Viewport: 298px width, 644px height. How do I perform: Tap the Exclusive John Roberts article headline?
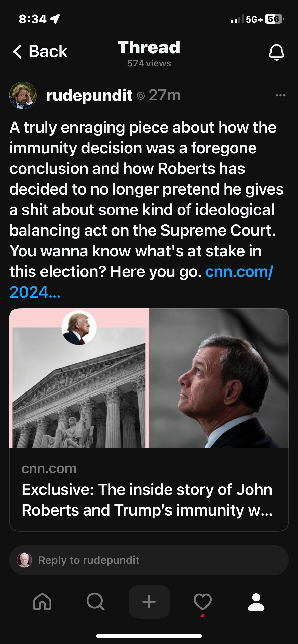[147, 500]
